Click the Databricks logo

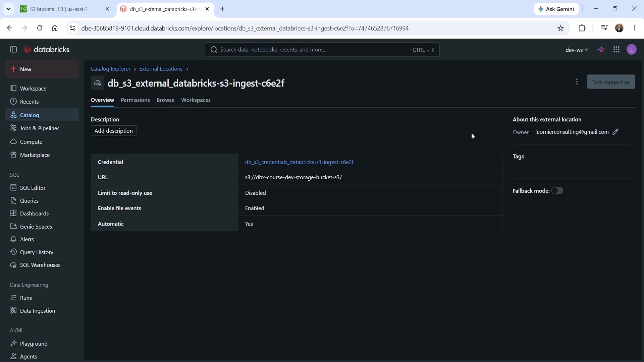[47, 50]
